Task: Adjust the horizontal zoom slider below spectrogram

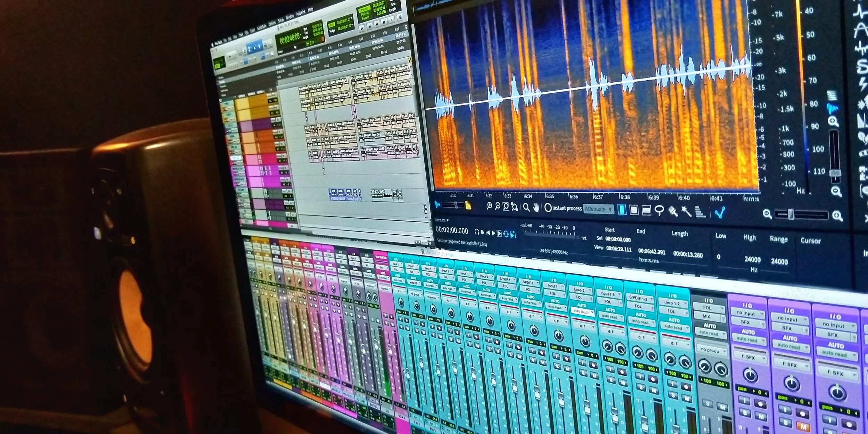Action: [791, 215]
